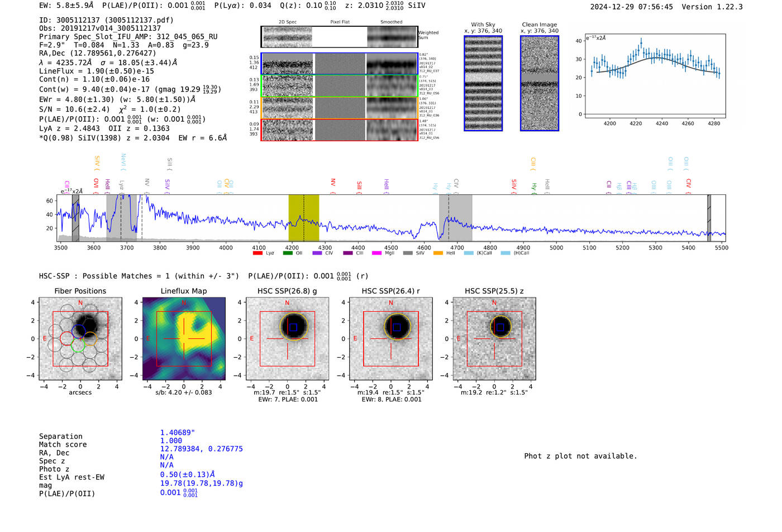Click the timestamp 2024-12-29 07:56:45

point(631,7)
